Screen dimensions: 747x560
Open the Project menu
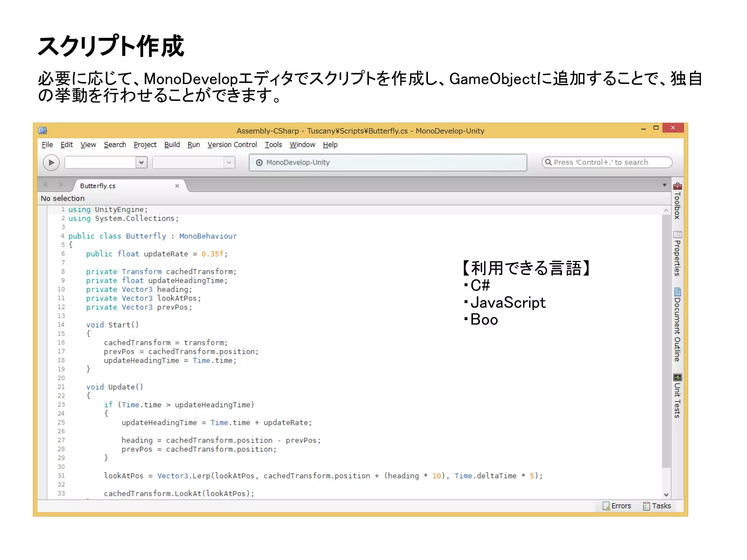pyautogui.click(x=145, y=145)
